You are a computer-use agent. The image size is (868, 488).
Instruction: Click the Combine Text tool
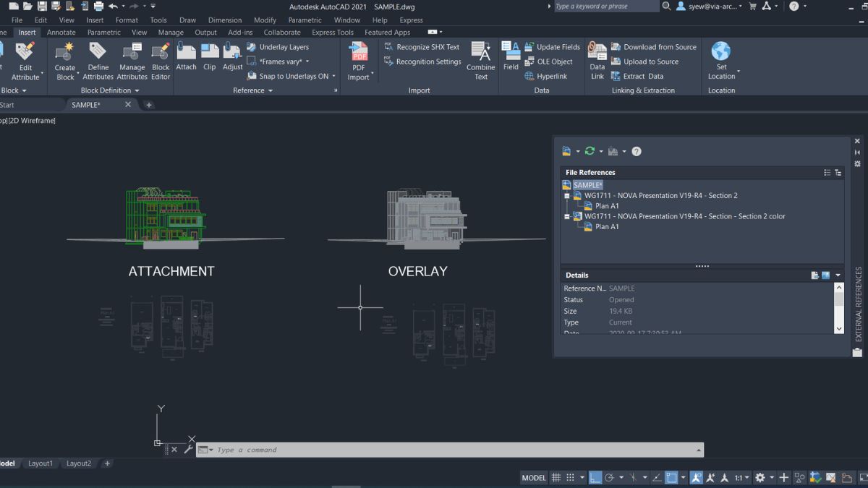(x=480, y=61)
